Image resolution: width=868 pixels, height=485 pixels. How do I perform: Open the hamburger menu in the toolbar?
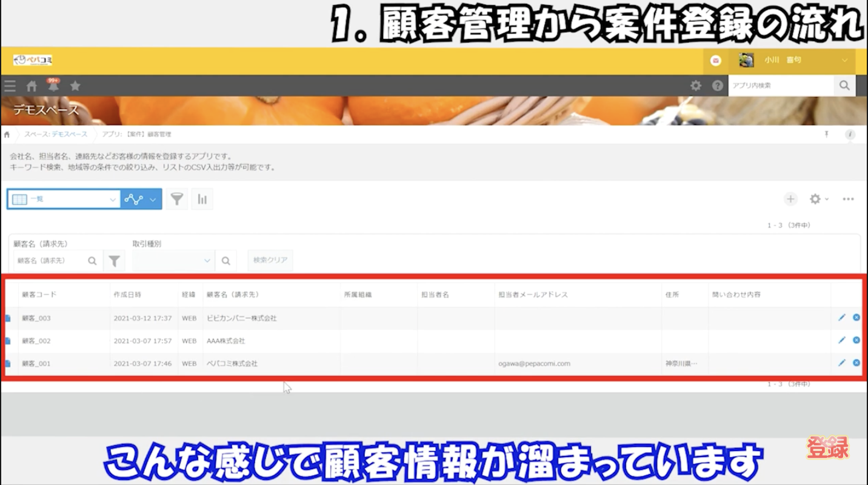coord(9,85)
